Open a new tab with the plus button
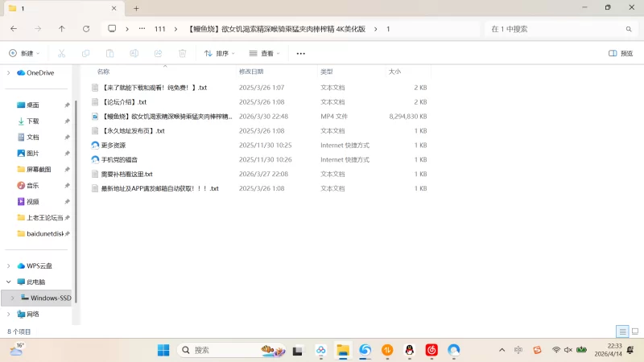 click(136, 8)
